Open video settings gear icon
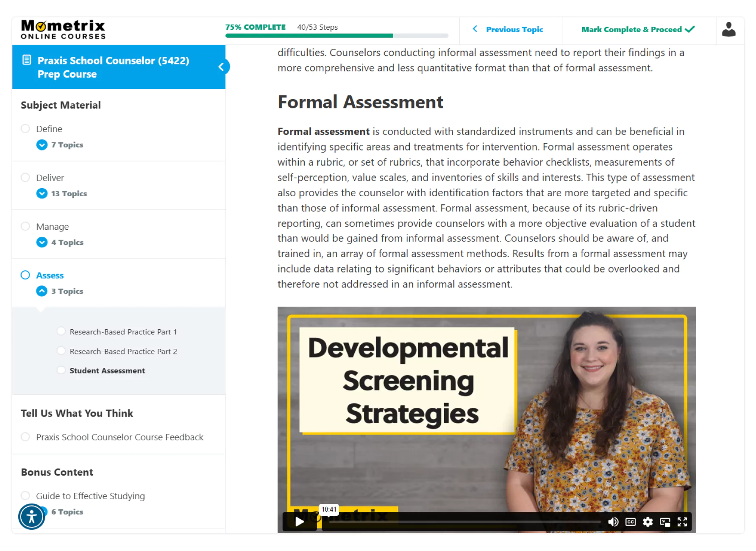The height and width of the screenshot is (551, 756). (x=648, y=522)
